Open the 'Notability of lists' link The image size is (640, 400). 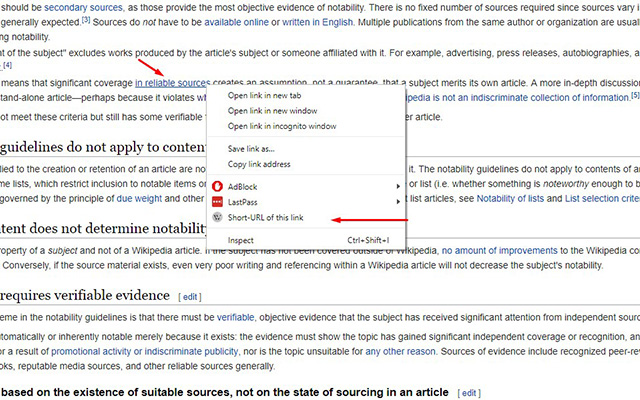click(510, 199)
